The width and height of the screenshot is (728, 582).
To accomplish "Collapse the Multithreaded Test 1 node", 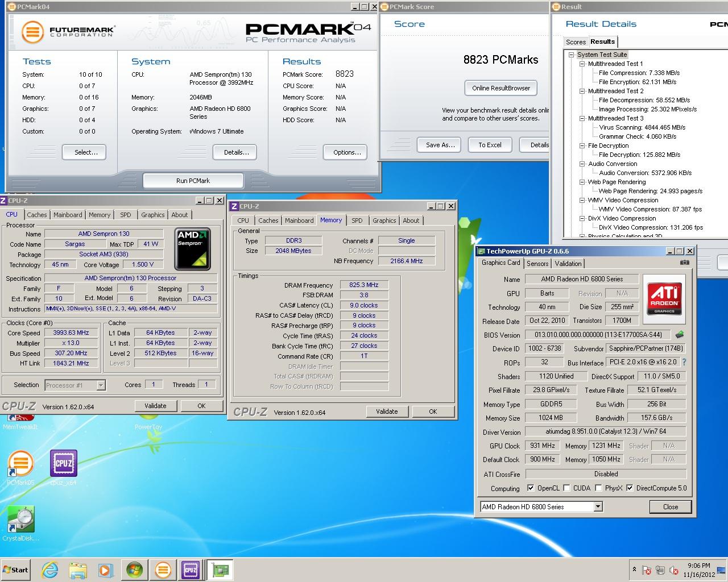I will pos(582,64).
